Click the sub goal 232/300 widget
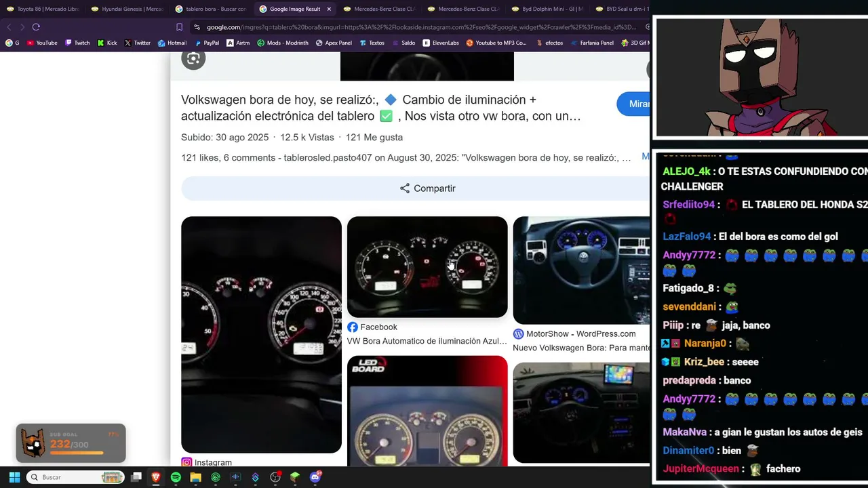The height and width of the screenshot is (488, 868). tap(71, 443)
